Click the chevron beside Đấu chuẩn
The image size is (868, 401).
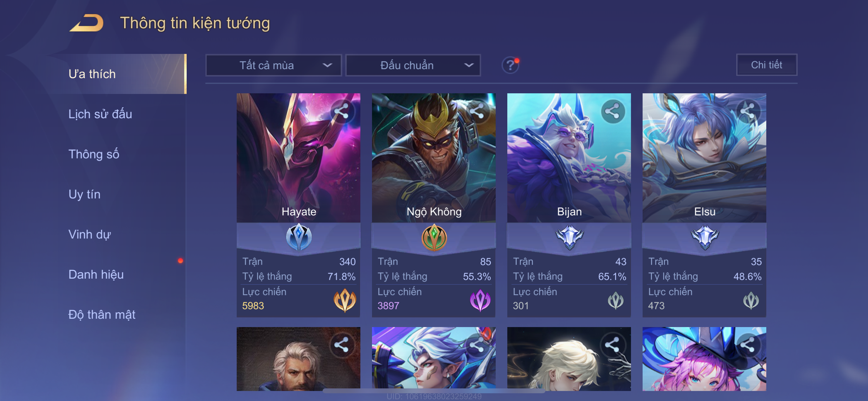point(469,65)
